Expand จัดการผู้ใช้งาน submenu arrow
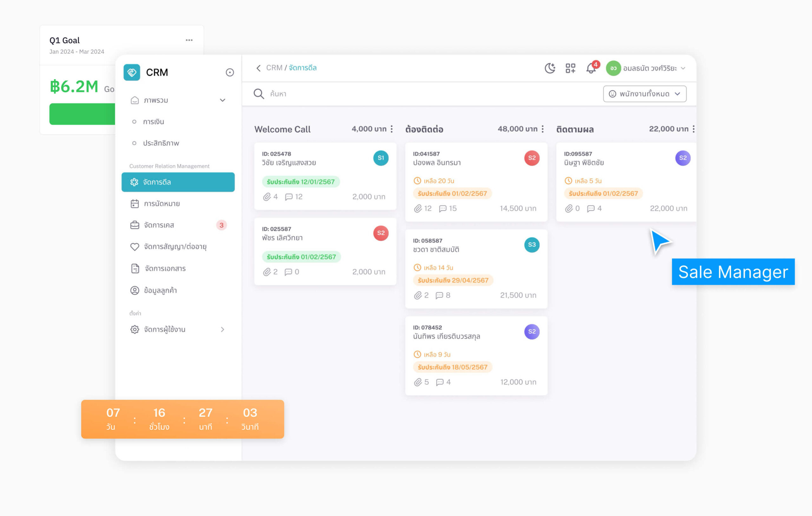This screenshot has width=812, height=516. [223, 330]
